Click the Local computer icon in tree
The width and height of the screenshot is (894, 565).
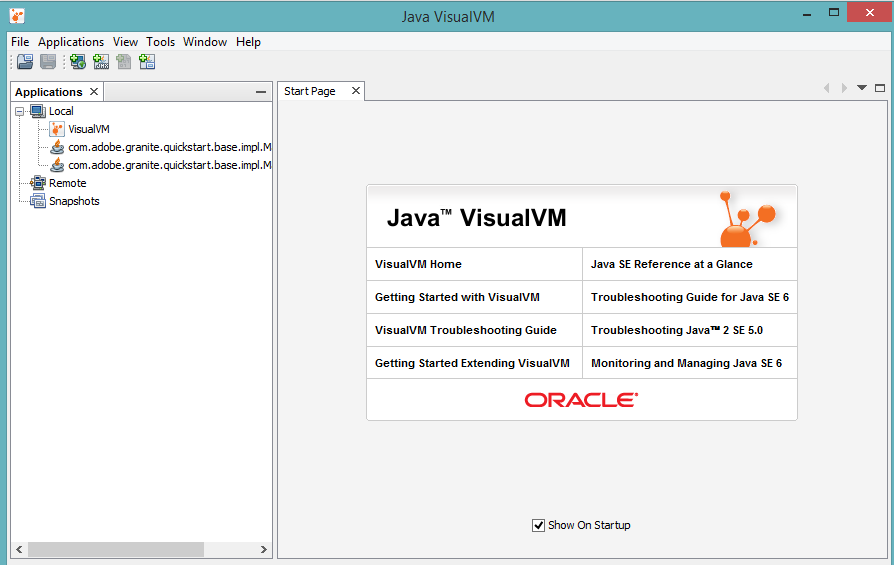38,111
